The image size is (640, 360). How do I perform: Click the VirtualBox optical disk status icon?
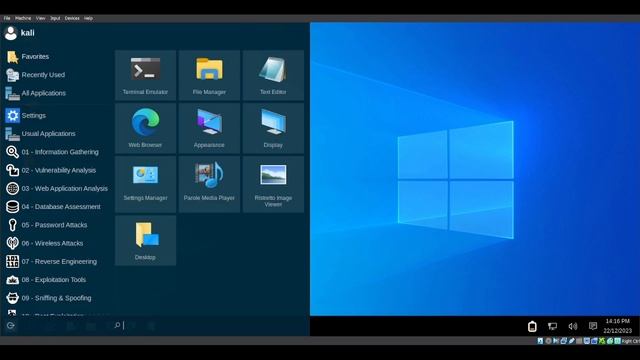tap(549, 341)
